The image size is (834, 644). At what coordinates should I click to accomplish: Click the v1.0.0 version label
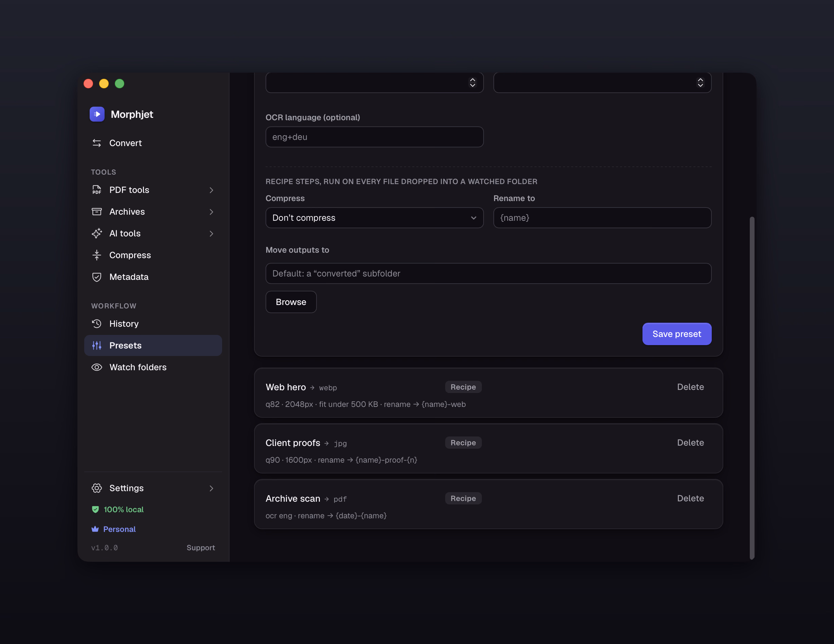(x=105, y=548)
